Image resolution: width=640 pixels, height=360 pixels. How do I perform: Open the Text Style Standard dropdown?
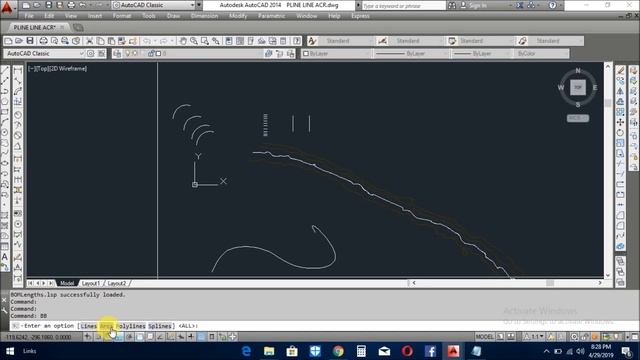(347, 41)
